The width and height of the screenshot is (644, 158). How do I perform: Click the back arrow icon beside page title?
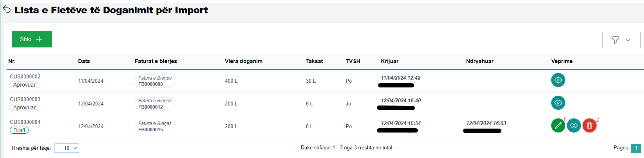[x=7, y=9]
